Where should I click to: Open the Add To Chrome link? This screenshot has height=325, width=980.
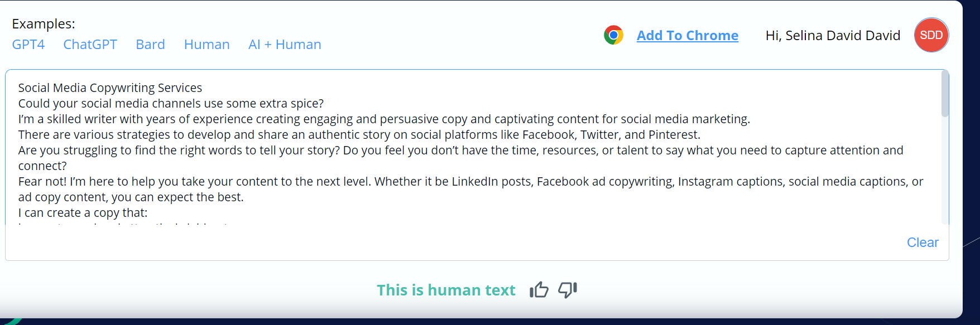tap(688, 36)
